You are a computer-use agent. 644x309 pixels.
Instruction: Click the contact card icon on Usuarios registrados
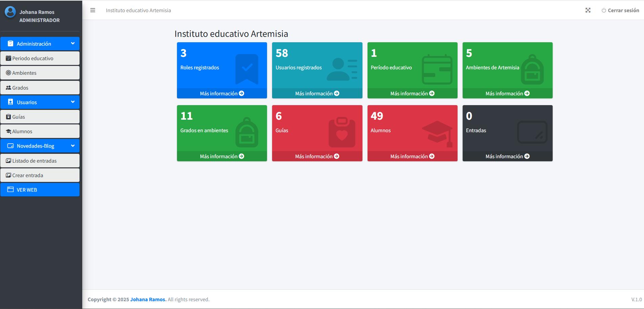point(342,69)
